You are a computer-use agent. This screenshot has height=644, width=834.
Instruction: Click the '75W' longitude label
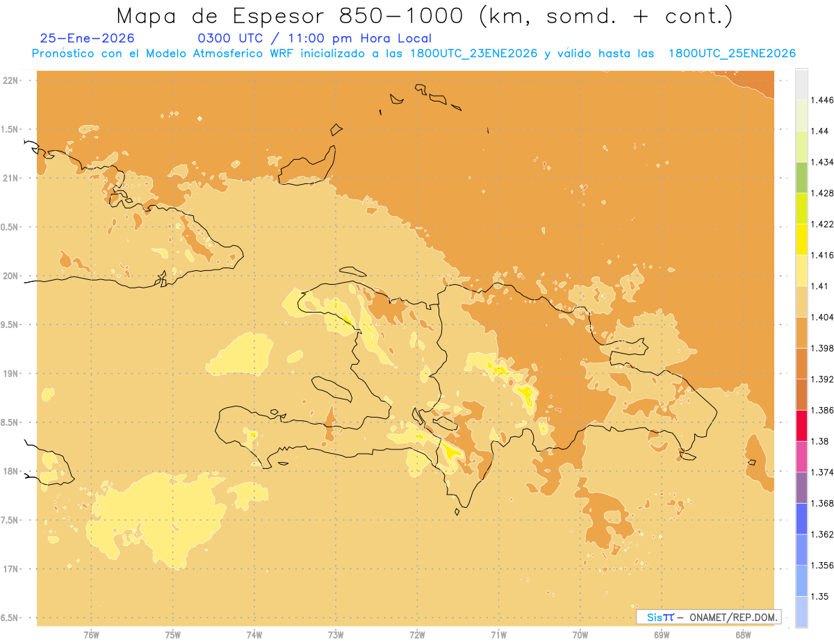[173, 635]
